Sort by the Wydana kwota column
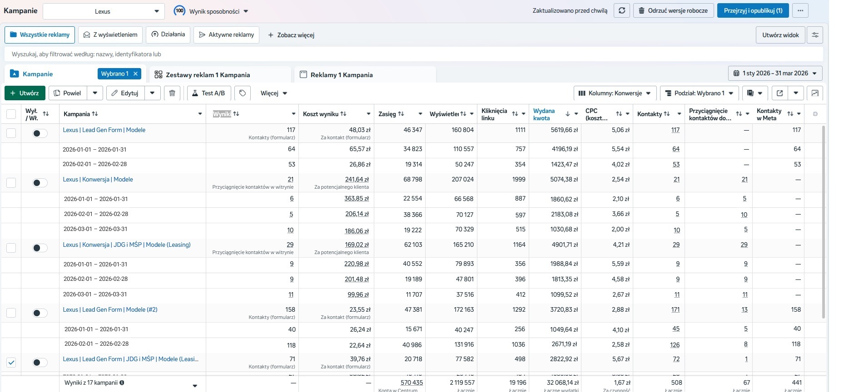The height and width of the screenshot is (392, 868). click(x=567, y=114)
